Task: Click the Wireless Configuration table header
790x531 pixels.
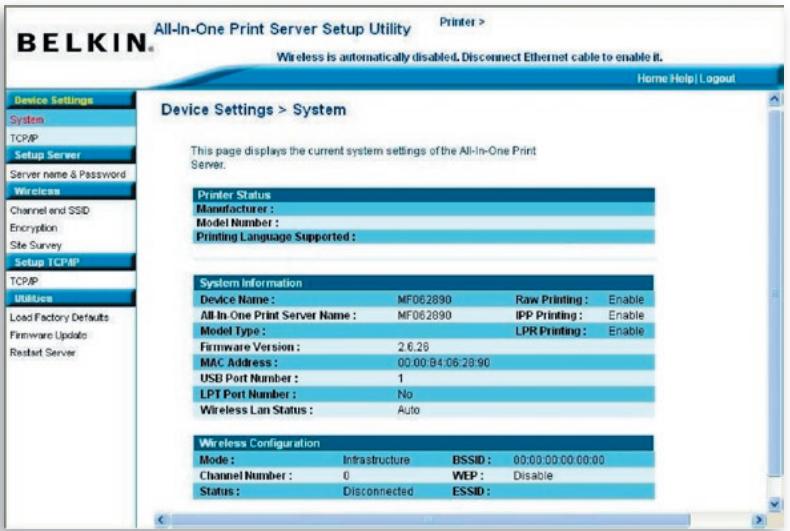Action: (424, 443)
